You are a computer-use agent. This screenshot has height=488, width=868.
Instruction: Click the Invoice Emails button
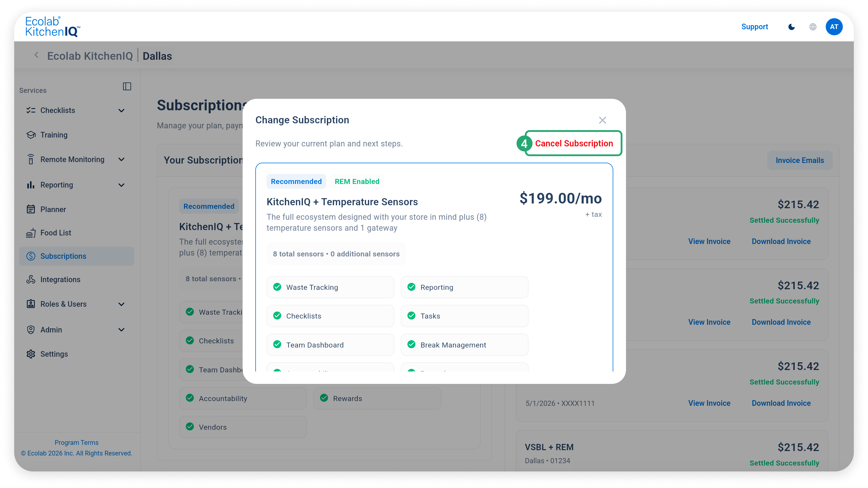click(800, 160)
